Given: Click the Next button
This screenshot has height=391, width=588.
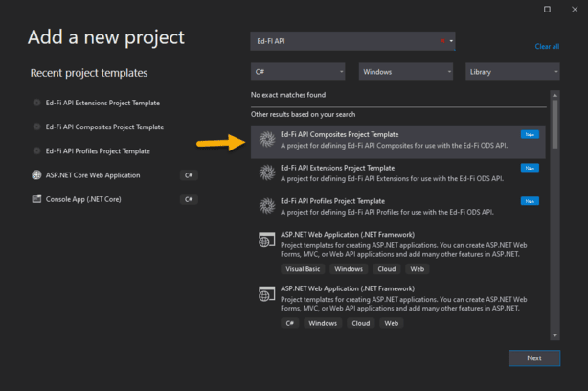Looking at the screenshot, I should (x=534, y=358).
